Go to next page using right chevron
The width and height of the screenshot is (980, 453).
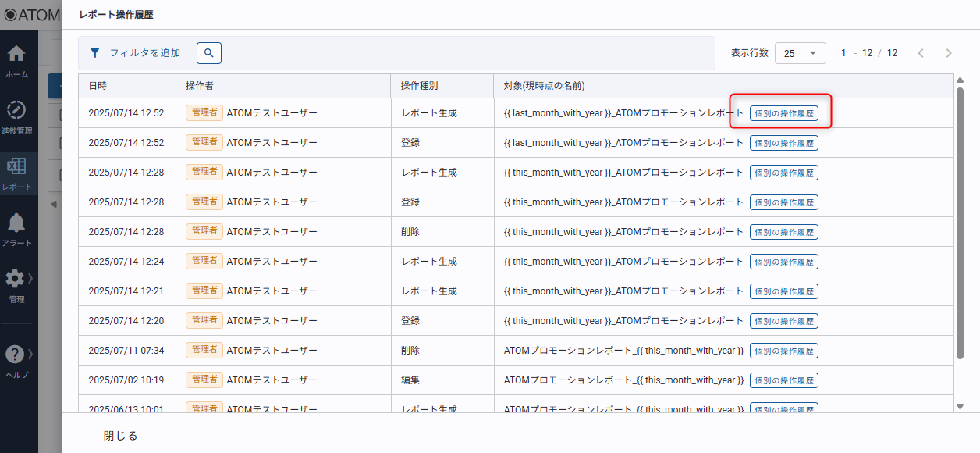tap(949, 53)
